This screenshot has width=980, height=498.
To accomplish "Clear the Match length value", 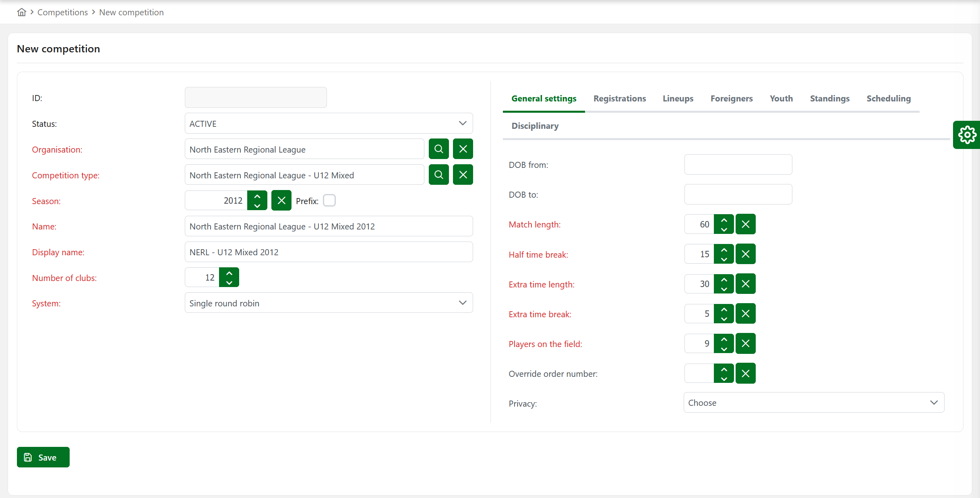I will pos(745,224).
